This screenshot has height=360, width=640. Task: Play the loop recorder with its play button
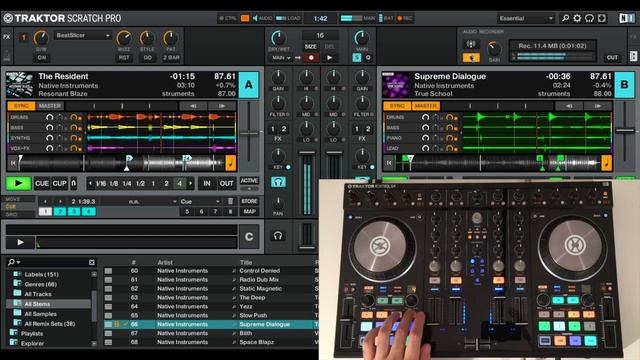[329, 58]
